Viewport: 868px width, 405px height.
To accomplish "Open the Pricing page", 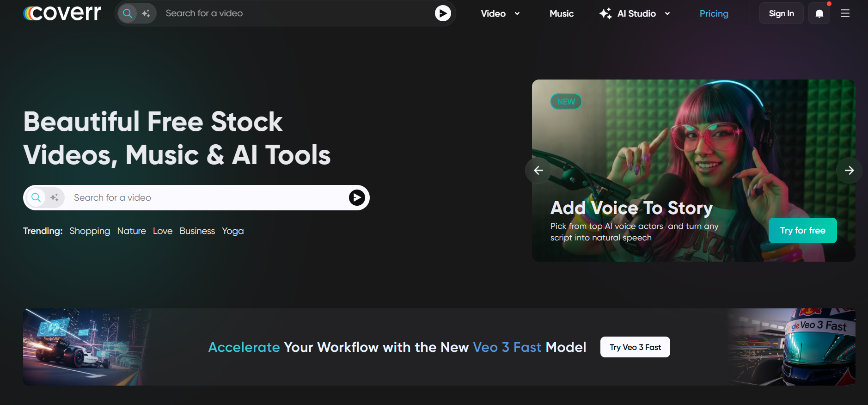I will [x=714, y=13].
